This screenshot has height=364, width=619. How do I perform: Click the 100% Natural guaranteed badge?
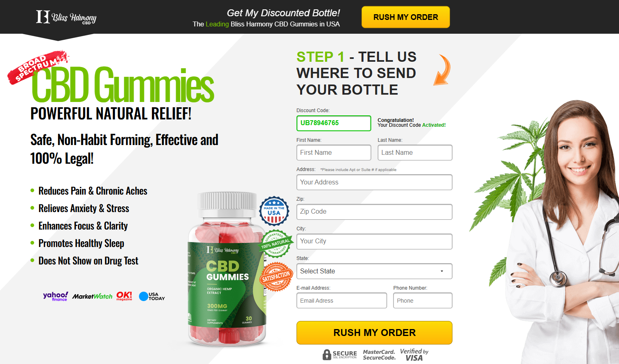pyautogui.click(x=276, y=243)
